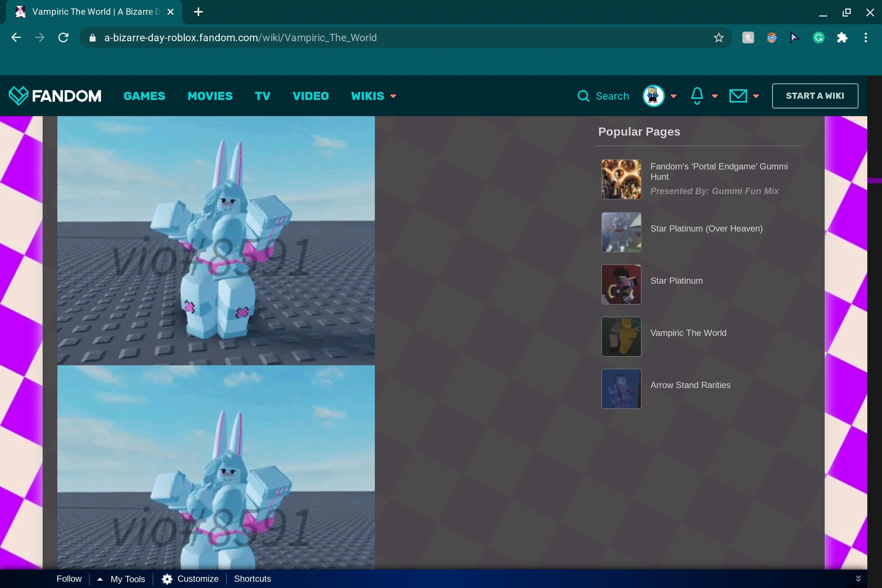Open the Extensions puzzle menu
The image size is (882, 588).
coord(842,37)
